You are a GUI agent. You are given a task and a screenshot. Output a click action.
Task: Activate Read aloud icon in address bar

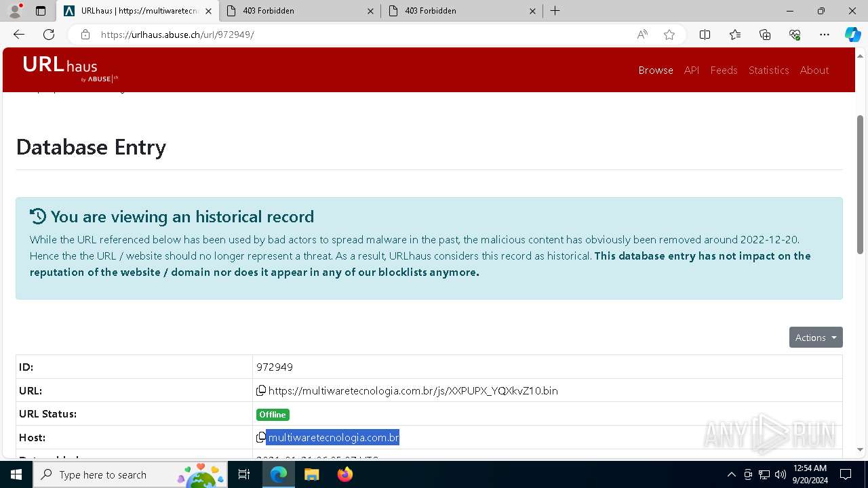pyautogui.click(x=642, y=35)
